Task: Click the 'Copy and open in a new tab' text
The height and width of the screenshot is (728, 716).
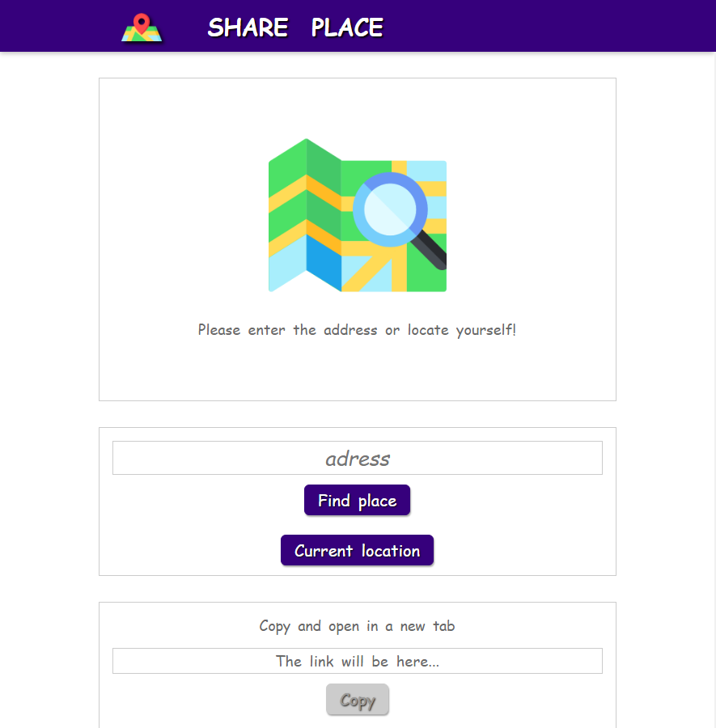Action: [x=357, y=625]
